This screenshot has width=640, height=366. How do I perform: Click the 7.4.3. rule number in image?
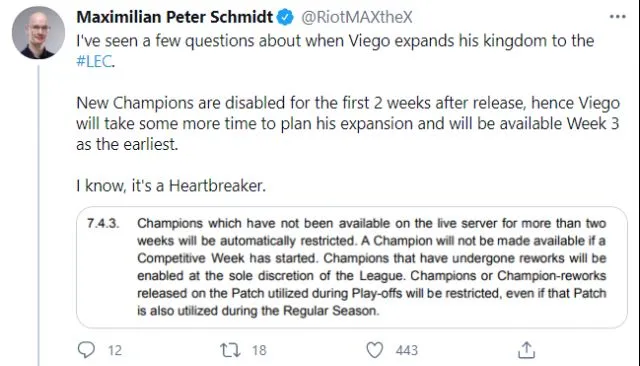pos(103,224)
